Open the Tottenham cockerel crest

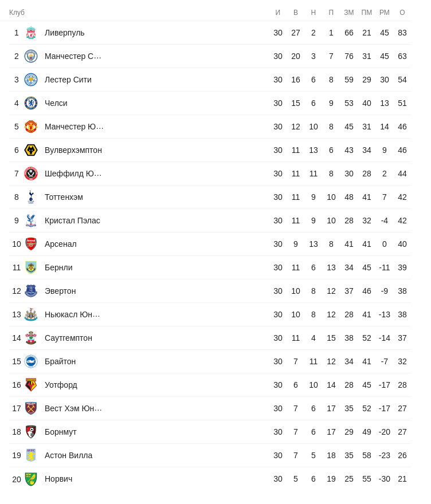(31, 197)
